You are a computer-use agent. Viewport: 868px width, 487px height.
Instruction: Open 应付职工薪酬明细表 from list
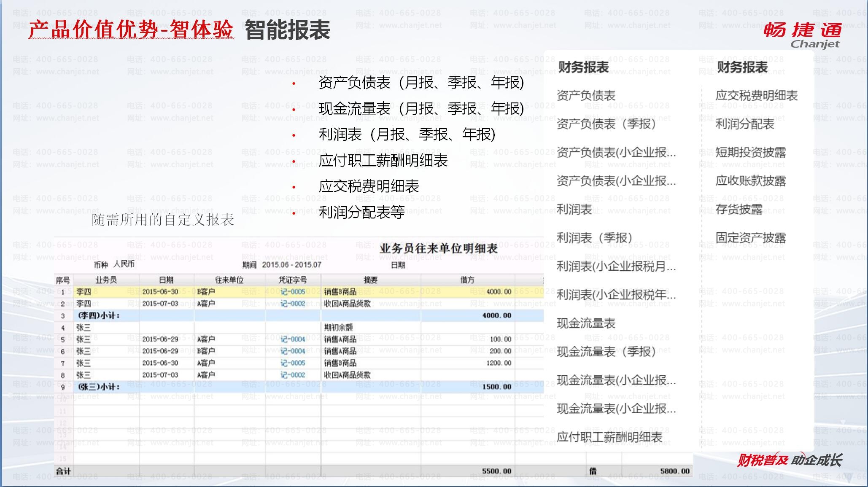coord(609,437)
